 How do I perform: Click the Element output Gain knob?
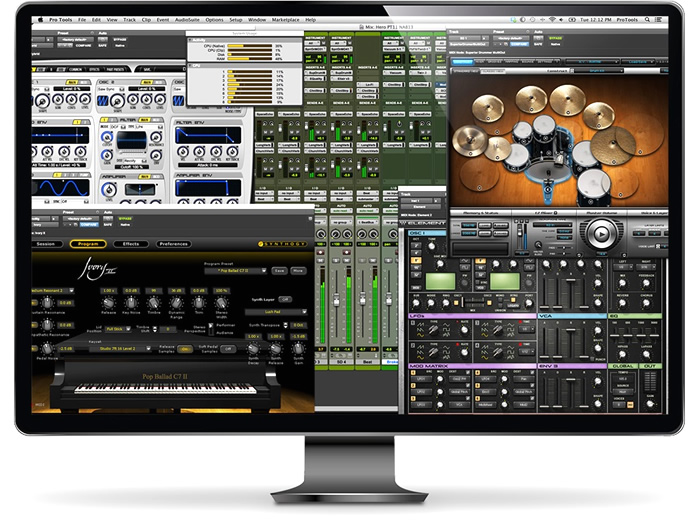click(650, 404)
